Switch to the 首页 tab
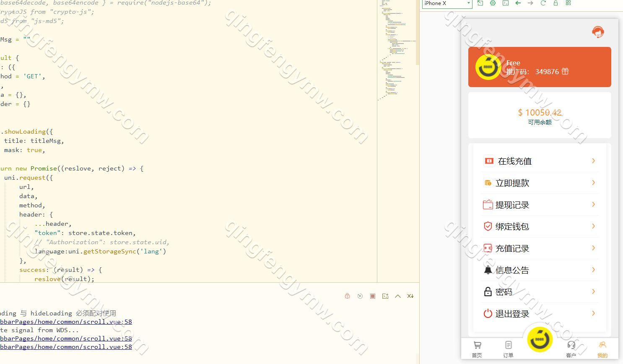623x364 pixels. click(x=477, y=349)
